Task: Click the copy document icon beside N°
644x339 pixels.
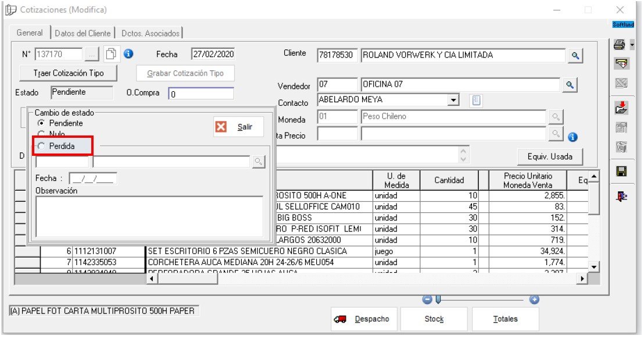Action: (111, 54)
